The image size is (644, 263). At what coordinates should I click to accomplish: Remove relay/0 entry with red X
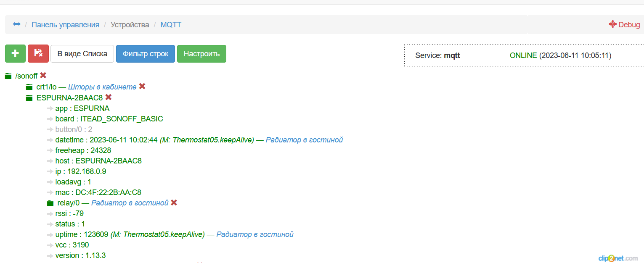point(174,203)
